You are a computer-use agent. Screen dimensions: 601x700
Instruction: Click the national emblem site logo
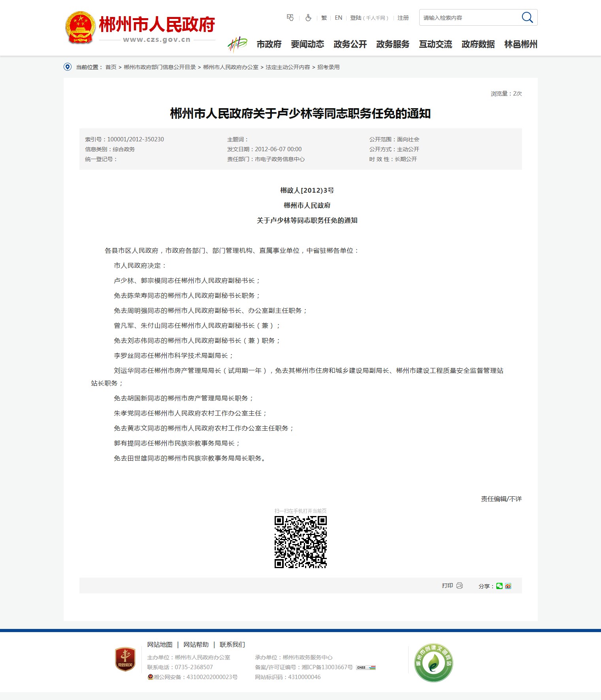pyautogui.click(x=80, y=28)
